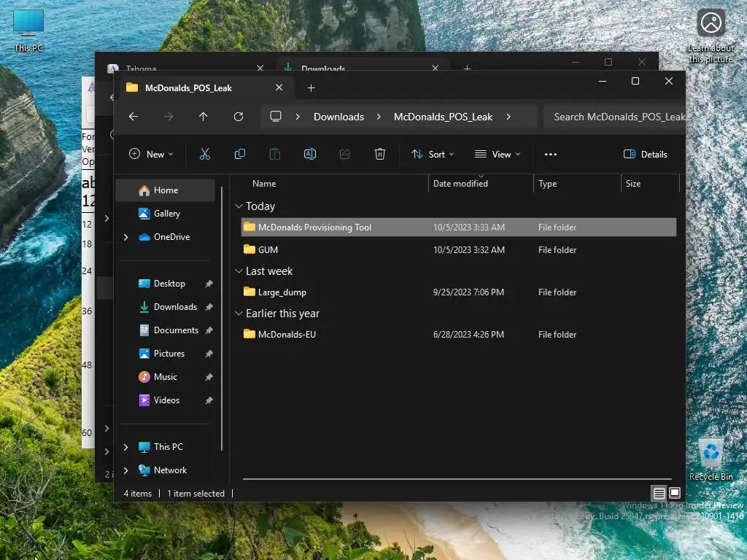This screenshot has width=747, height=560.
Task: Open the New dropdown menu
Action: (x=151, y=154)
